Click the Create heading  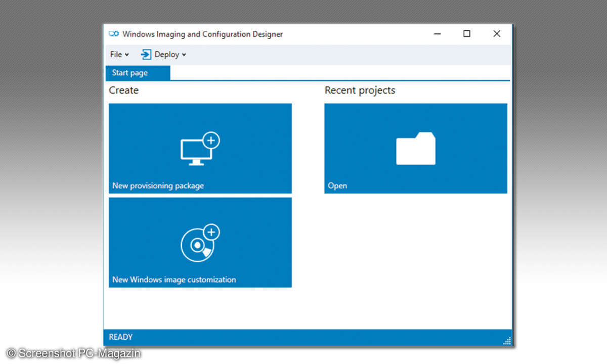pyautogui.click(x=124, y=90)
